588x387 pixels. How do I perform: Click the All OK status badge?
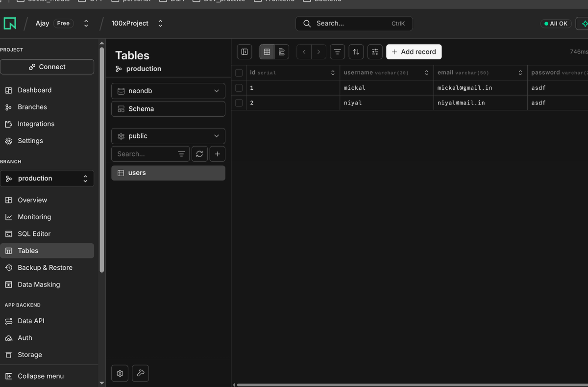click(556, 24)
